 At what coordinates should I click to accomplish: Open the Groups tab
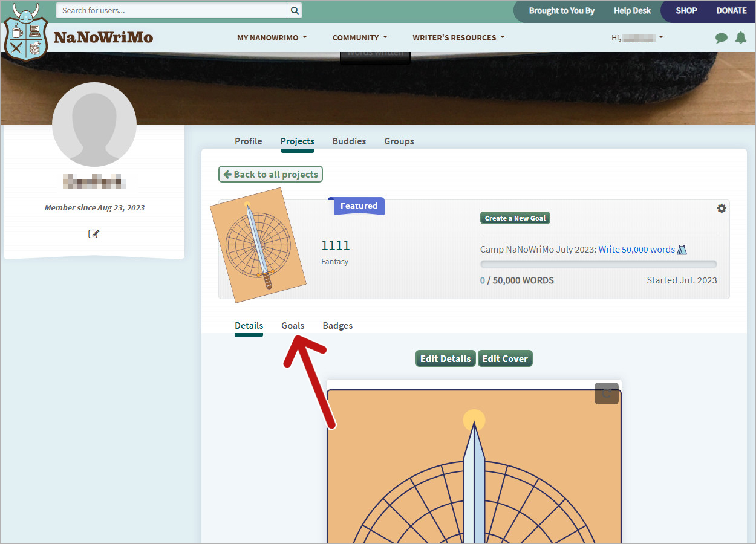[399, 141]
